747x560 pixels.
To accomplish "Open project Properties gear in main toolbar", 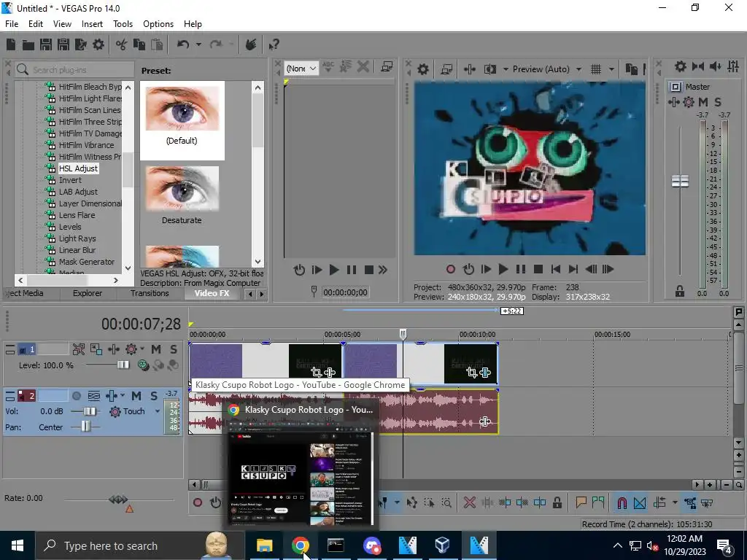I will tap(98, 44).
